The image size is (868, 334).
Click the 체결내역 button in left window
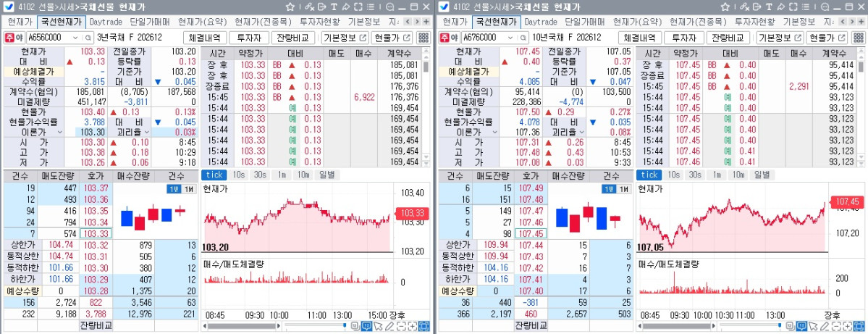205,38
